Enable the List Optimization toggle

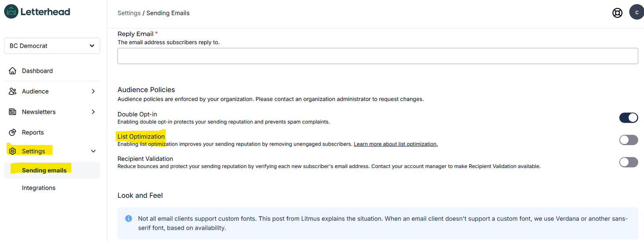coord(628,140)
